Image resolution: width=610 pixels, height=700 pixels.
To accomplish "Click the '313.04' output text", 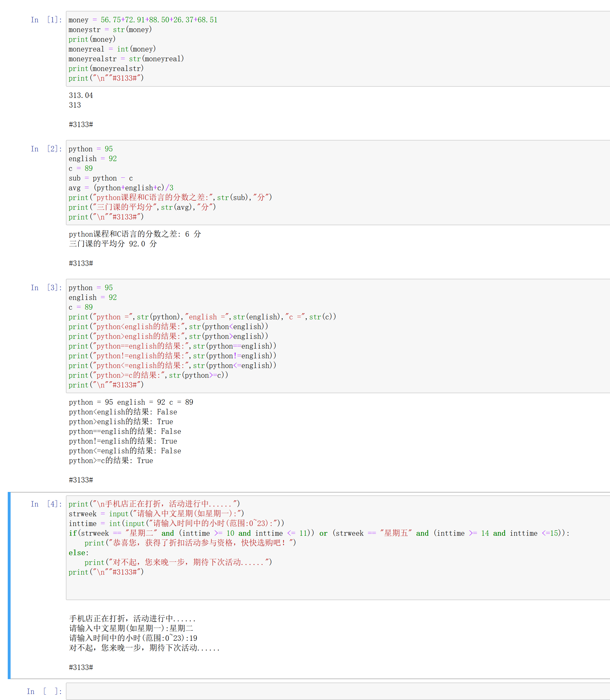I will point(81,95).
